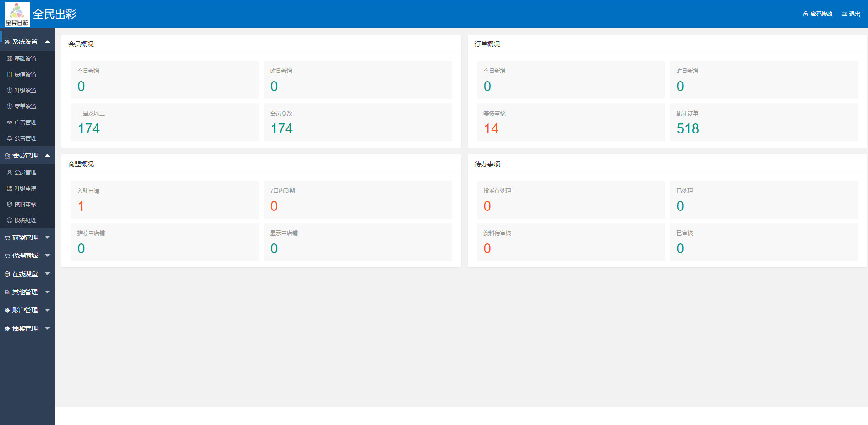Click the user icon beside 会员管理 submenu

(x=10, y=173)
